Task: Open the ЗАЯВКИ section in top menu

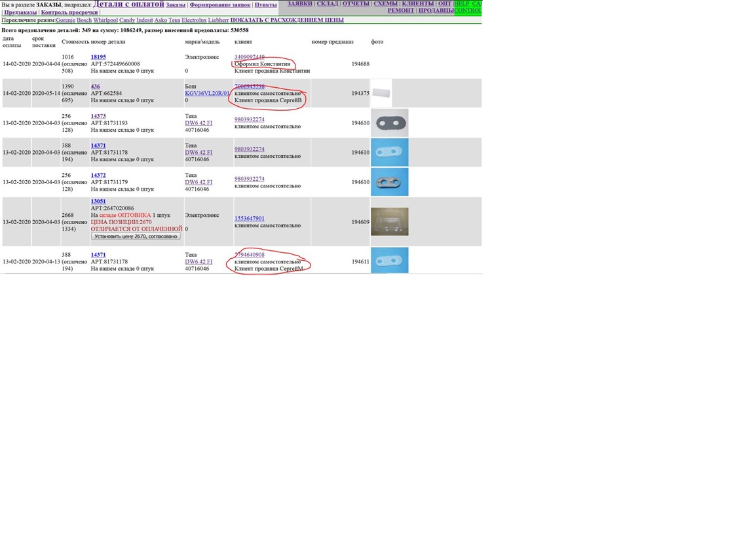Action: pyautogui.click(x=299, y=4)
